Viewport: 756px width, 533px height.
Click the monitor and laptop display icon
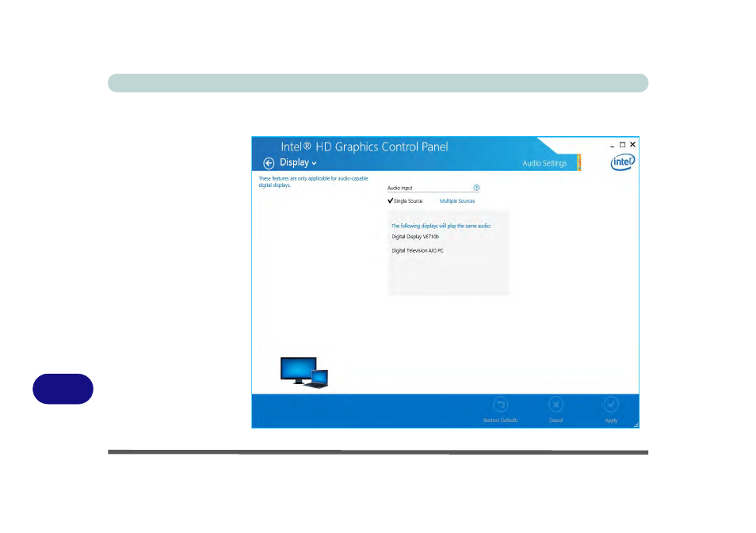point(304,372)
